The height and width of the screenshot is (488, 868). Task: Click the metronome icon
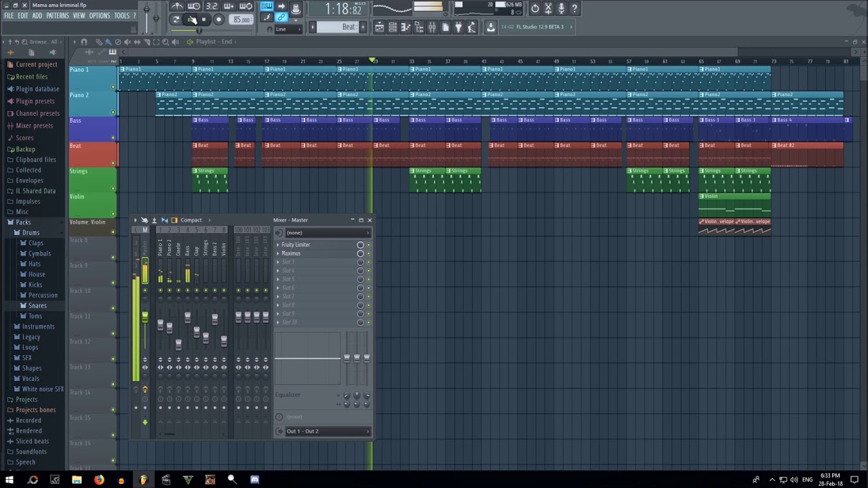tap(177, 7)
